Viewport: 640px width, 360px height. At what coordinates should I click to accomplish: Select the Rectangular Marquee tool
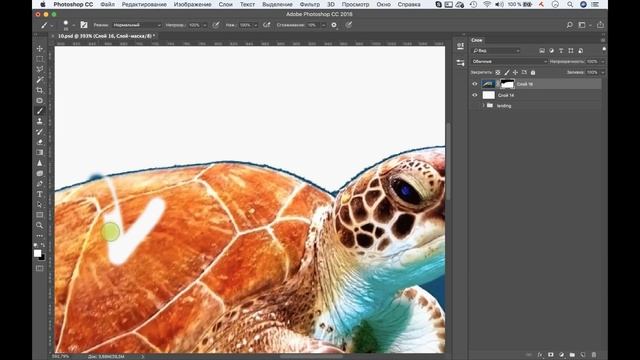40,59
